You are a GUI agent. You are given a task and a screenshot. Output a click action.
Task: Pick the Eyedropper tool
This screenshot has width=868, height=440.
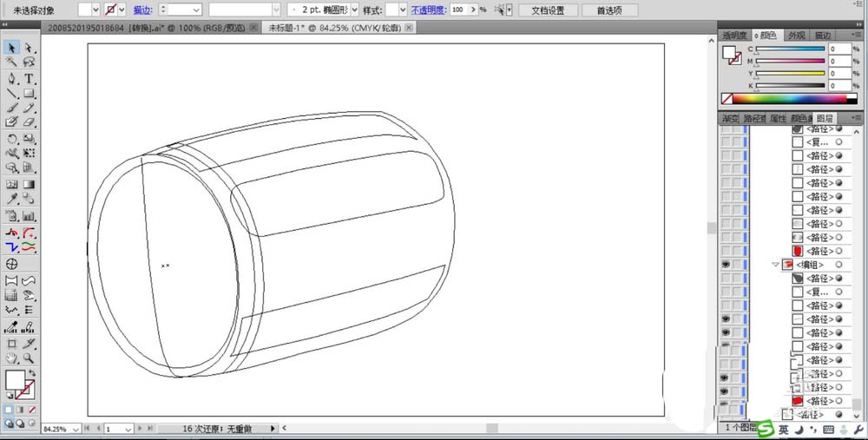[x=12, y=199]
